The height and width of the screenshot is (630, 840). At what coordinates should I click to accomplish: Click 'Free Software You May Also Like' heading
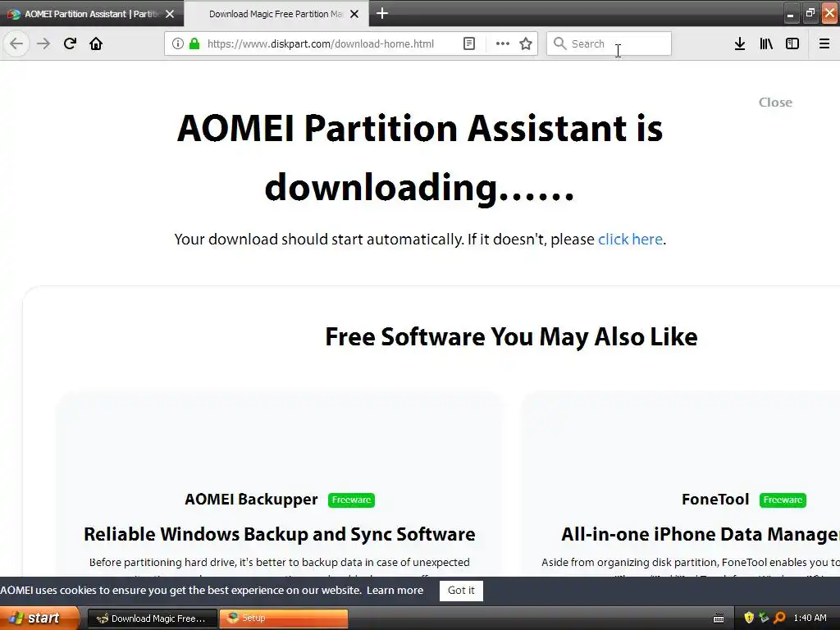[x=511, y=337]
